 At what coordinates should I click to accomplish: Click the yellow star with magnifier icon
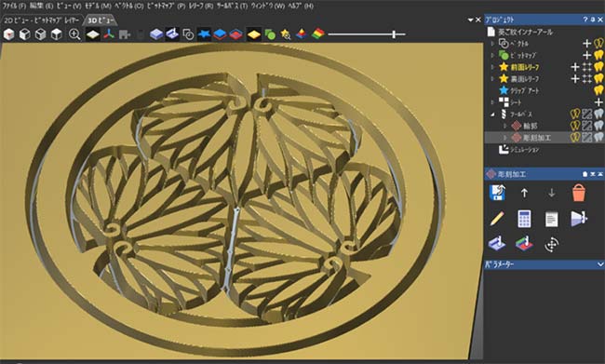tap(286, 34)
